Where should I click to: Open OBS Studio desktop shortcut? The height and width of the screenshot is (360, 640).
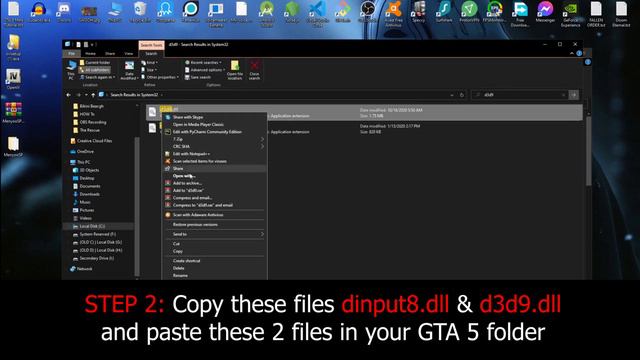(368, 12)
